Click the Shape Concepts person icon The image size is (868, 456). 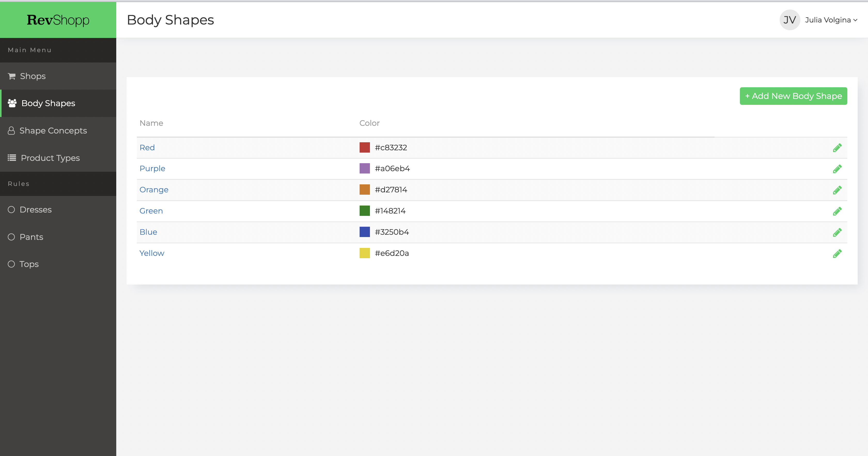[x=11, y=131]
